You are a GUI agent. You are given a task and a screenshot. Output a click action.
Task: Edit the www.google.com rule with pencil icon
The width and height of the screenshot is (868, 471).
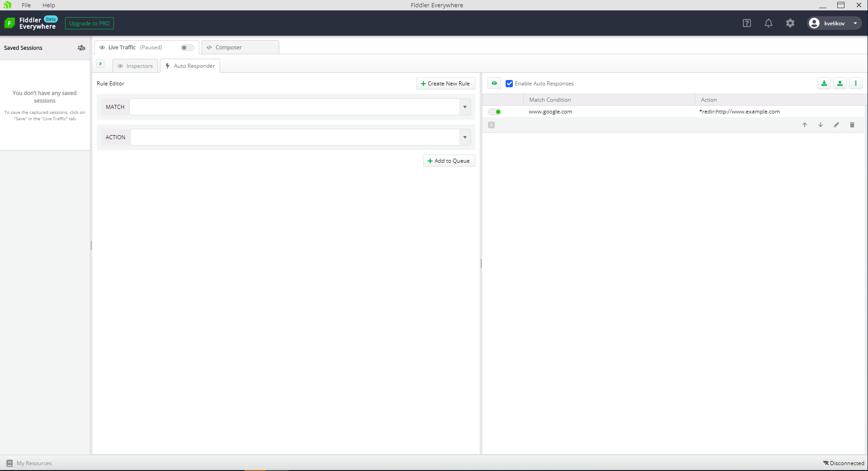[x=836, y=125]
